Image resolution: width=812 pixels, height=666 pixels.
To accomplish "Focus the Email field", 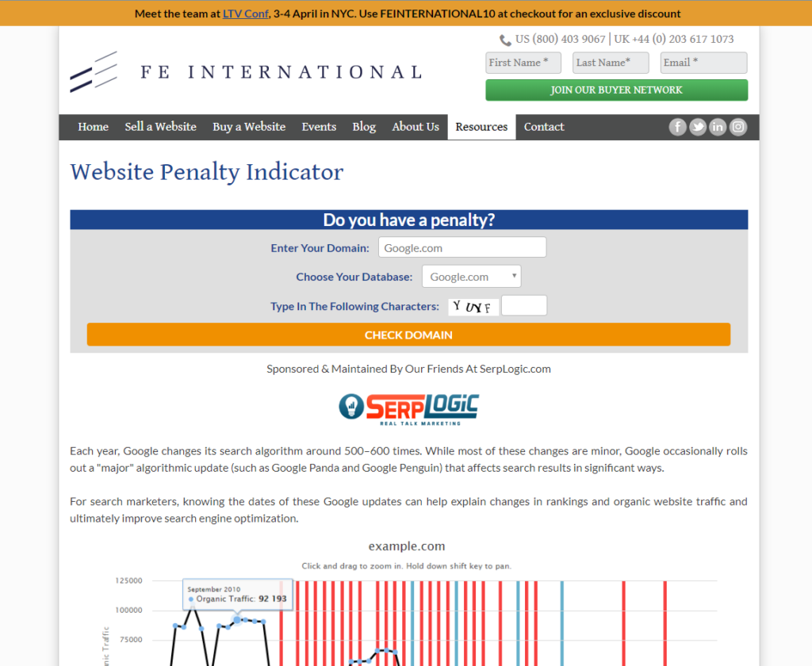I will point(704,63).
